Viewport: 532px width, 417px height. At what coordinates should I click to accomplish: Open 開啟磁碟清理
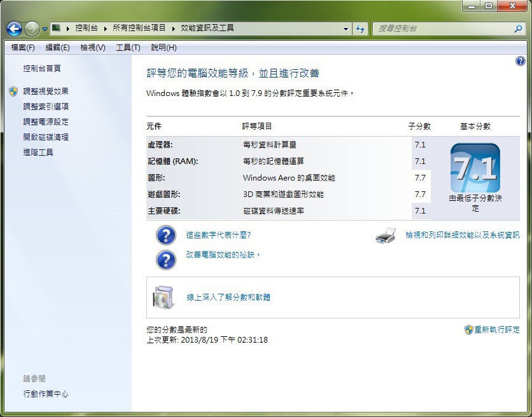coord(46,137)
